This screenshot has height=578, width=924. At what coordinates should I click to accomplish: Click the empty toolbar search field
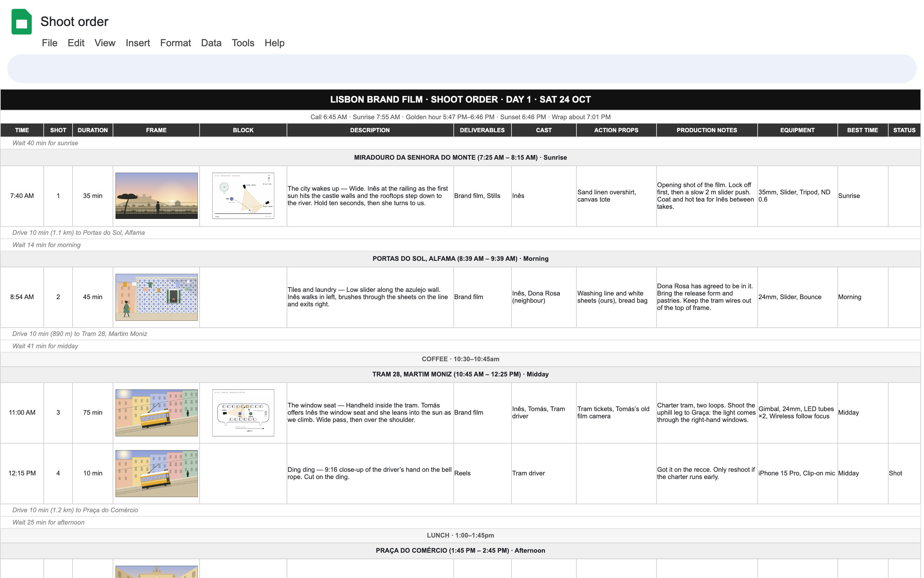point(462,68)
